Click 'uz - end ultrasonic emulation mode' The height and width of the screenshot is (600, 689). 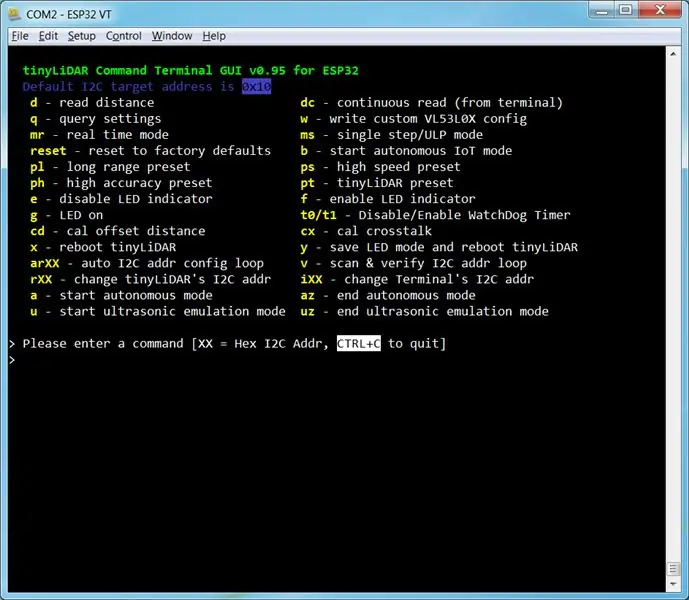(424, 312)
